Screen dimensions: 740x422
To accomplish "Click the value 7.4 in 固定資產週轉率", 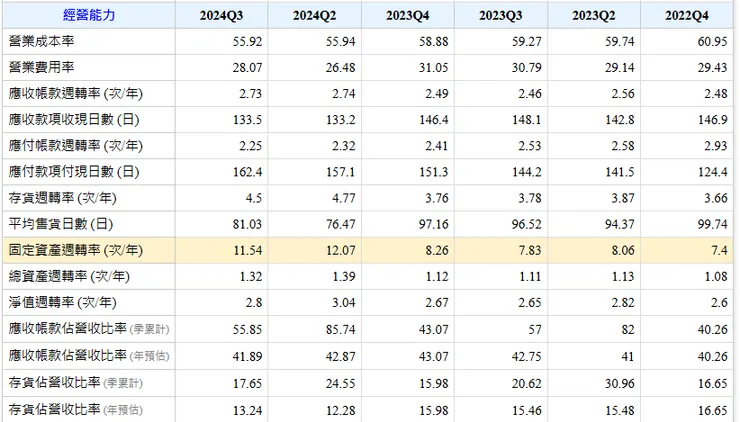I will (x=719, y=250).
